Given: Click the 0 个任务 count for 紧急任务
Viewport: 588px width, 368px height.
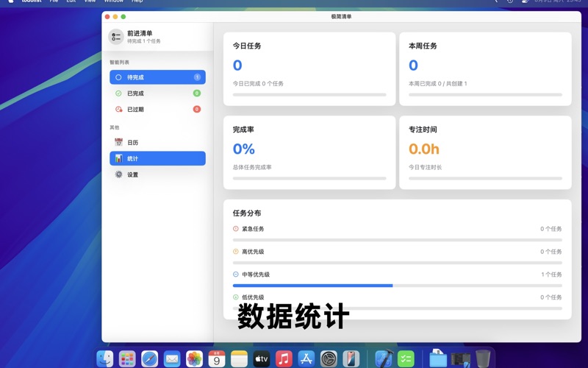Looking at the screenshot, I should point(551,229).
